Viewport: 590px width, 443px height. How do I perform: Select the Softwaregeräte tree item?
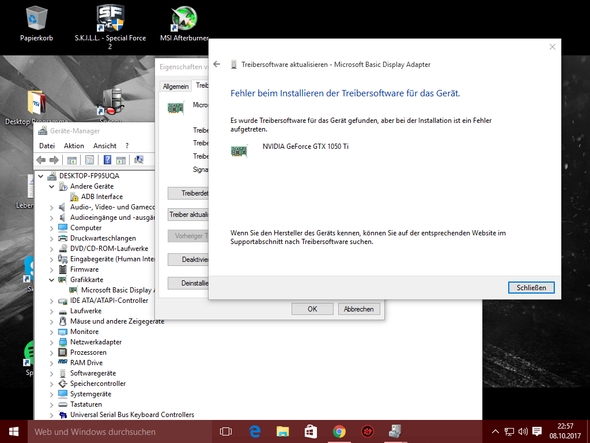(x=93, y=373)
